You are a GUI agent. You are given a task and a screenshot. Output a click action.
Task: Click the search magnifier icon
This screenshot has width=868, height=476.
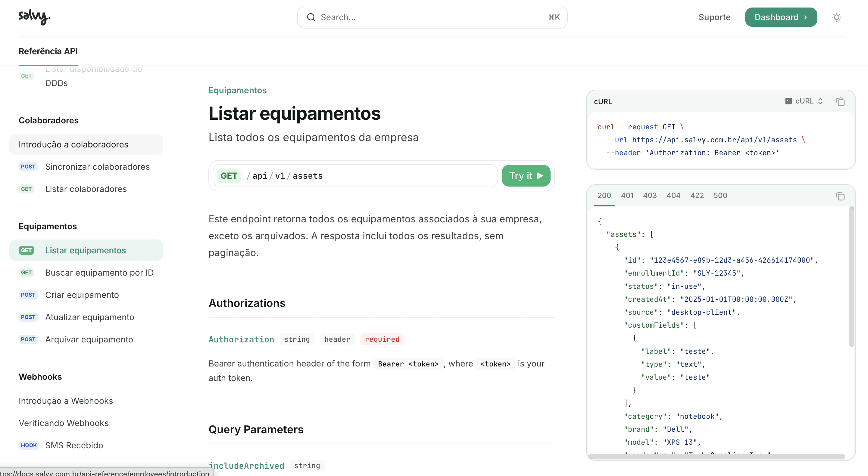coord(311,17)
